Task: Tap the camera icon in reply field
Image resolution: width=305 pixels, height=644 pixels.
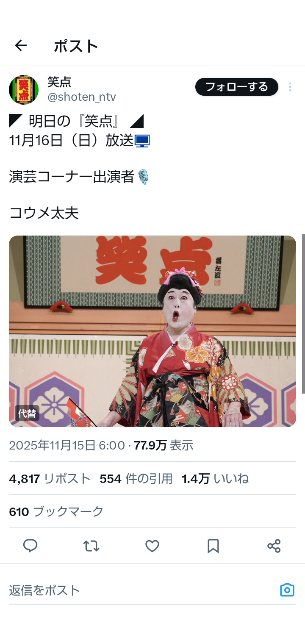Action: 287,590
